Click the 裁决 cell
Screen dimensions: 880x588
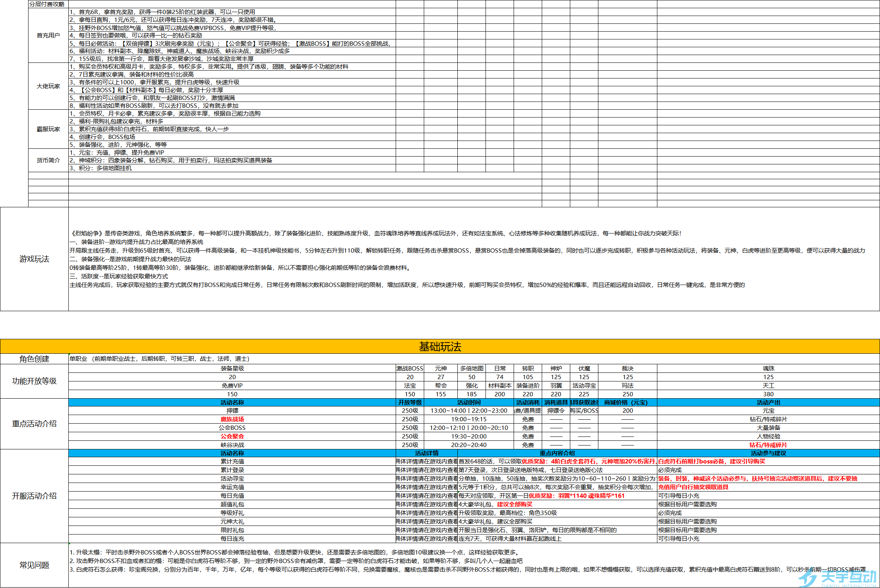coord(628,369)
